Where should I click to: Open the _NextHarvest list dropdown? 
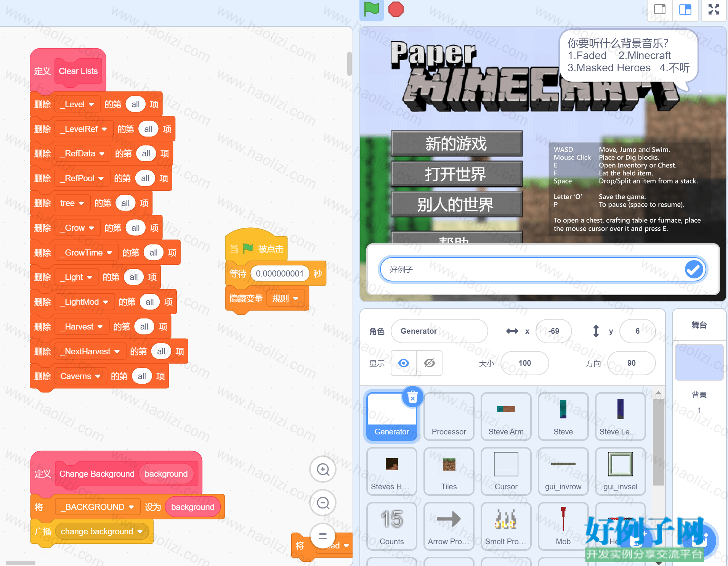(90, 352)
